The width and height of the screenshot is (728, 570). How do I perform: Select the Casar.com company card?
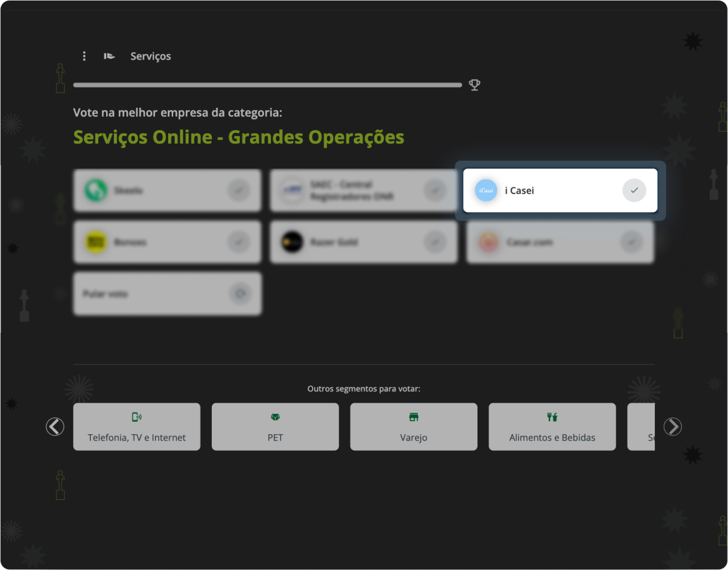coord(560,242)
